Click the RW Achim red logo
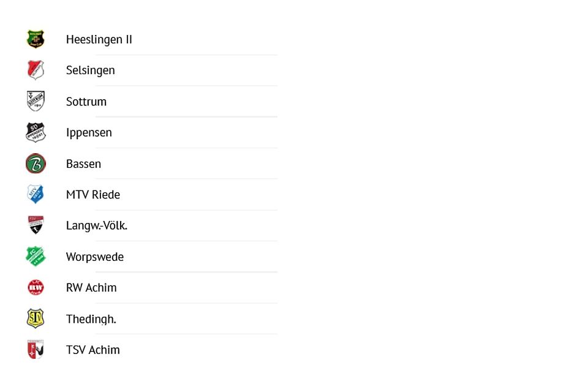This screenshot has width=588, height=392. point(36,287)
